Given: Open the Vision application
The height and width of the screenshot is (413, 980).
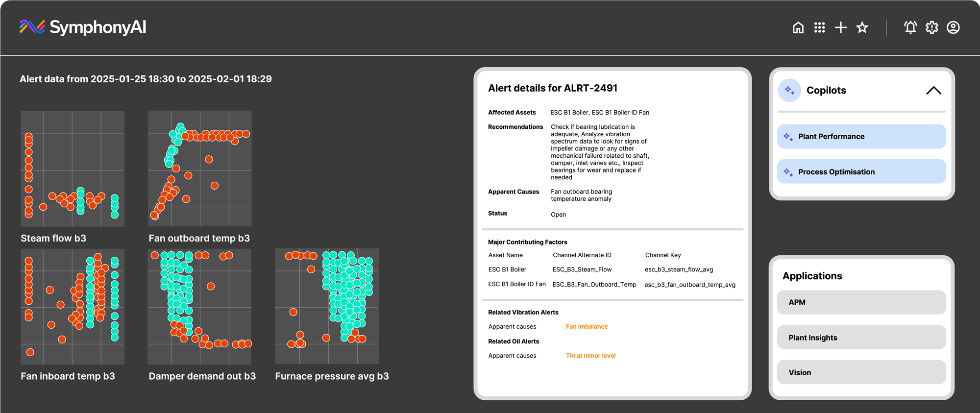Looking at the screenshot, I should tap(861, 372).
